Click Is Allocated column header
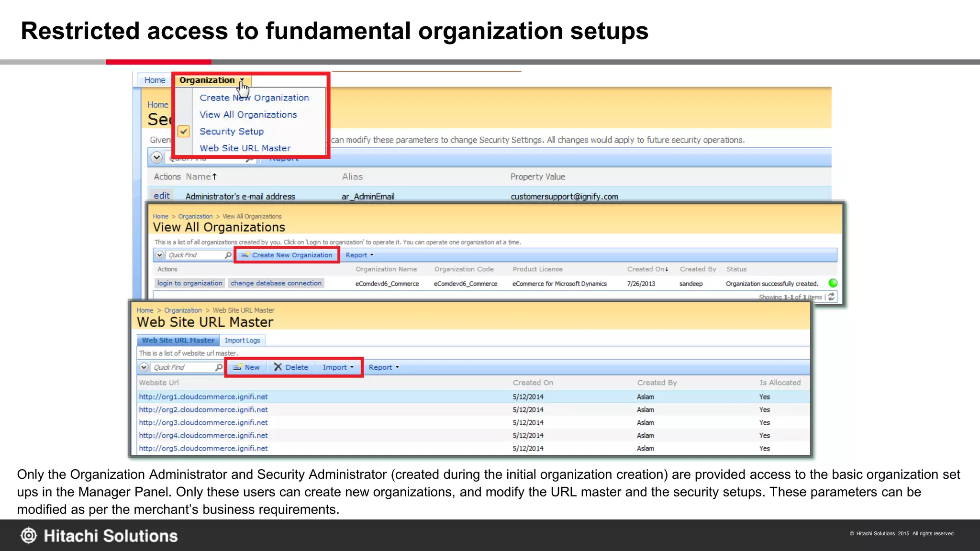 click(x=780, y=383)
